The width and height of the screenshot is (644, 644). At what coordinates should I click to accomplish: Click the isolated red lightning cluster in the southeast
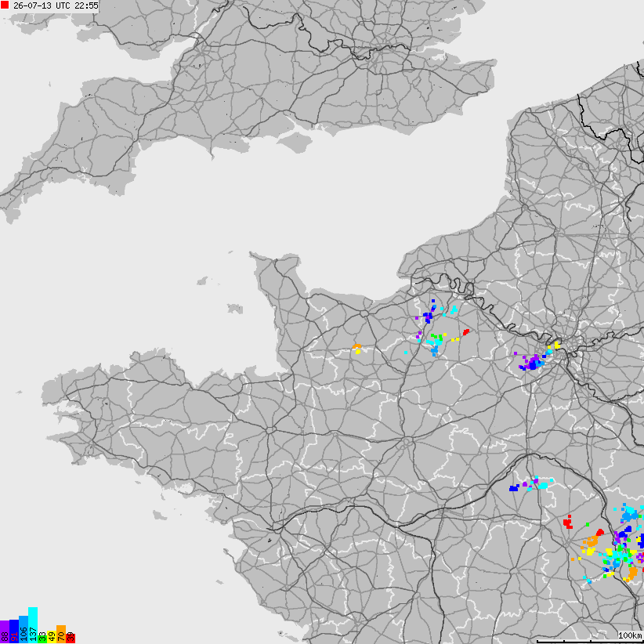point(568,523)
